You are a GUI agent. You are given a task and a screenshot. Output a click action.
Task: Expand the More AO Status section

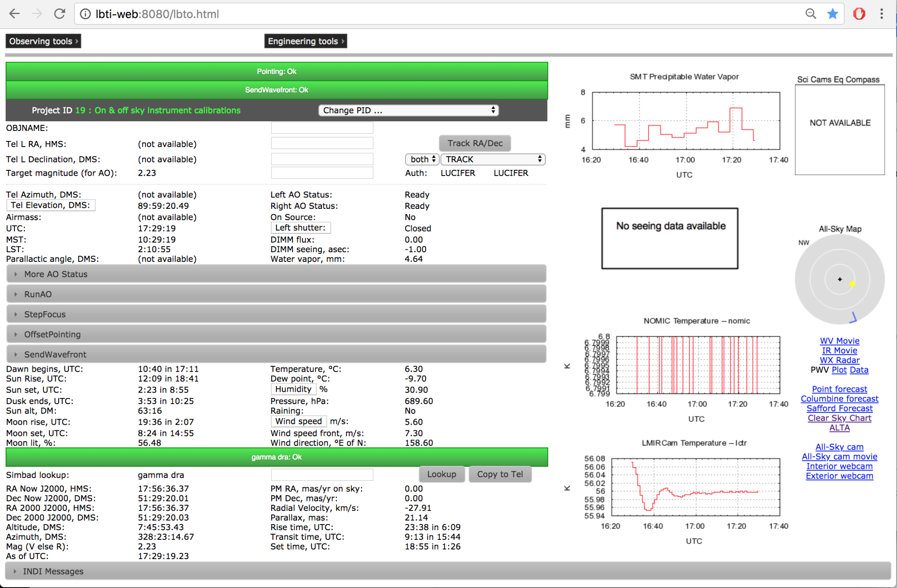pyautogui.click(x=276, y=274)
